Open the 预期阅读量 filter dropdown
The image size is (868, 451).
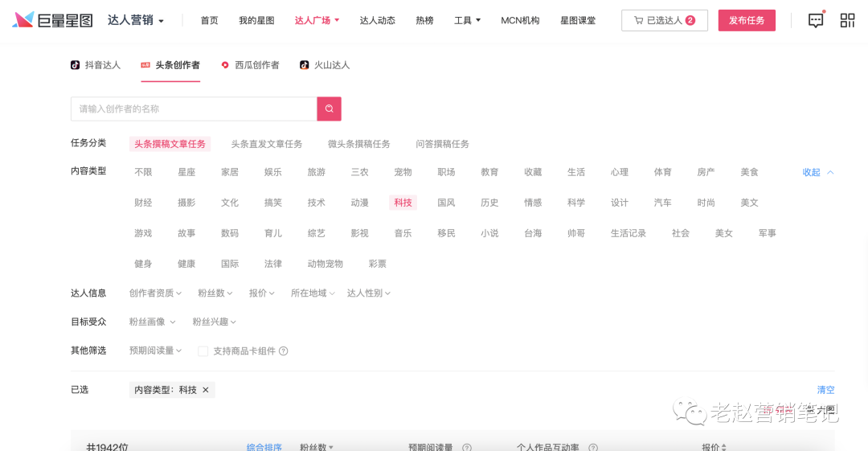tap(155, 351)
